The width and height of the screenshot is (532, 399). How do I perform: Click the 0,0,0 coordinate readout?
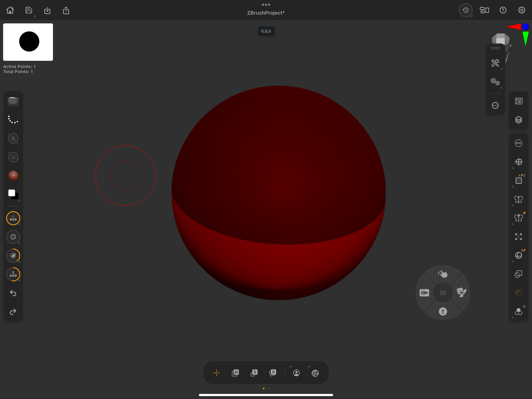266,31
